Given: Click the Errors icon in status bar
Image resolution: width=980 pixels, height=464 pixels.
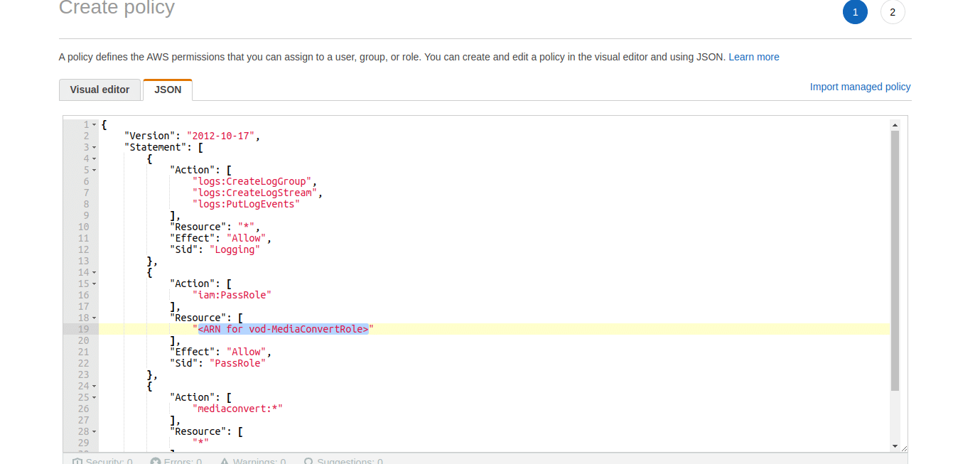Looking at the screenshot, I should [x=156, y=461].
